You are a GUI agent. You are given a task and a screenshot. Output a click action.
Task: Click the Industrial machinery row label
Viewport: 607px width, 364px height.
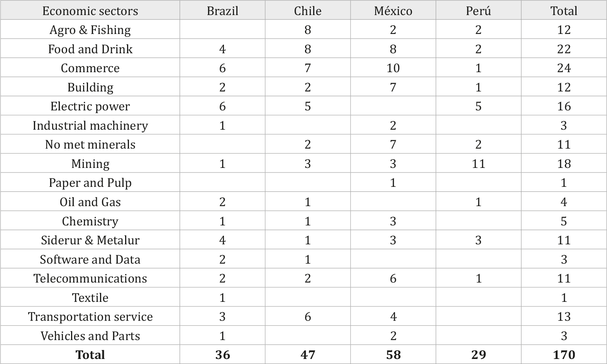click(90, 125)
